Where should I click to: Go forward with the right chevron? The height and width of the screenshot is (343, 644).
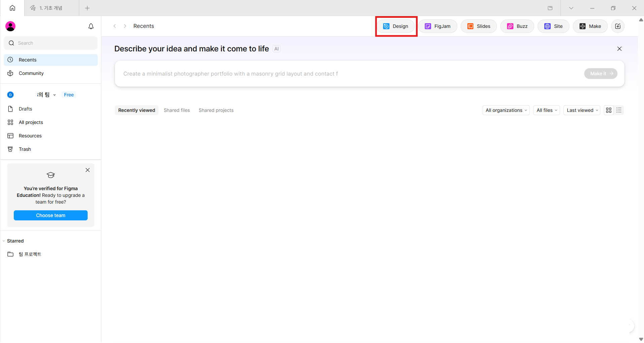125,26
